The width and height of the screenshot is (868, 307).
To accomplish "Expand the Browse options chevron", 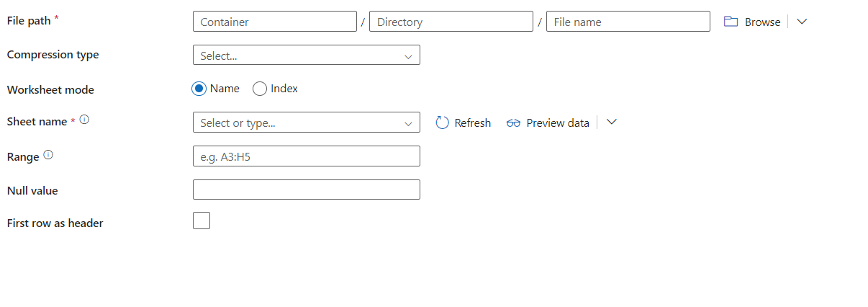I will point(802,22).
